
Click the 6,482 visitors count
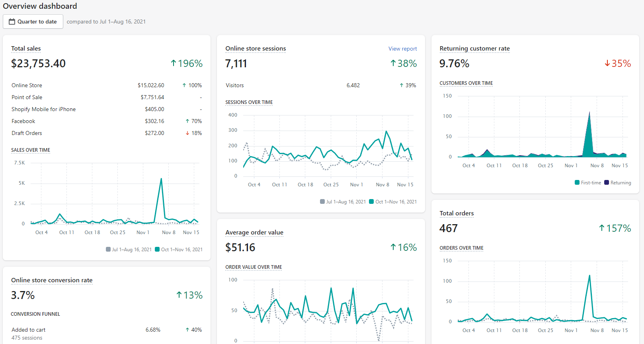tap(353, 85)
